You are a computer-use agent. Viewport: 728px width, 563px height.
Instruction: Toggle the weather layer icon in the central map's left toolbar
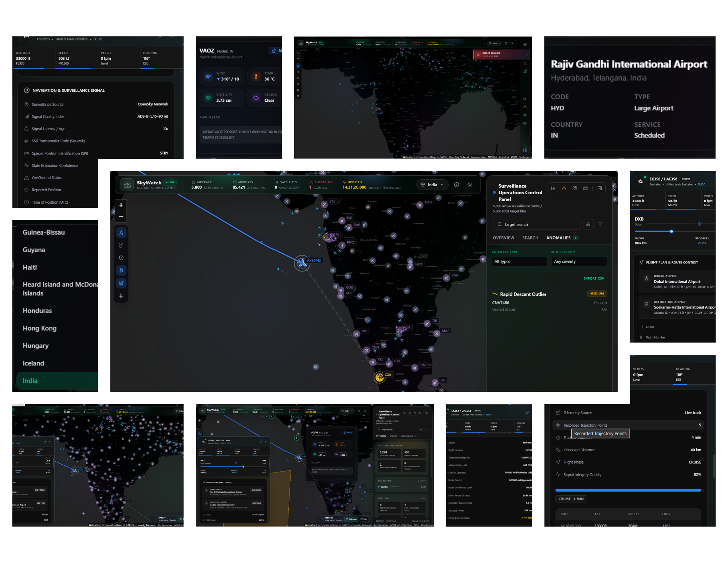click(121, 245)
